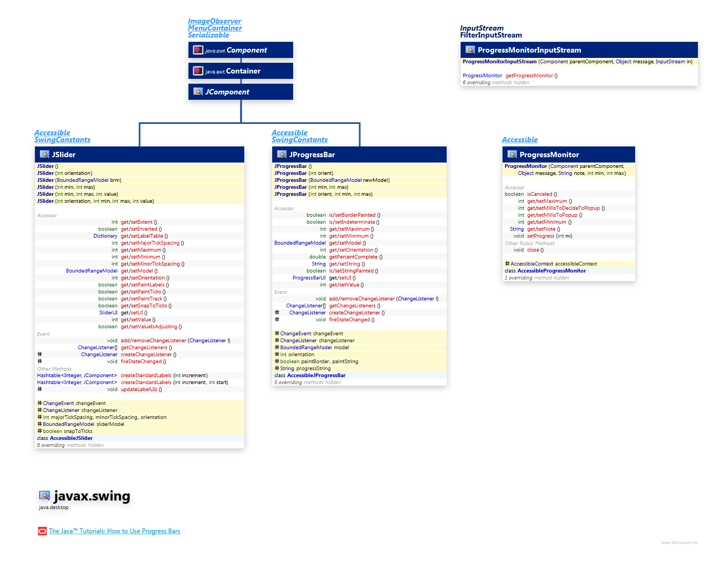728x567 pixels.
Task: Click class AccessibleJSlider entry
Action: [x=65, y=438]
